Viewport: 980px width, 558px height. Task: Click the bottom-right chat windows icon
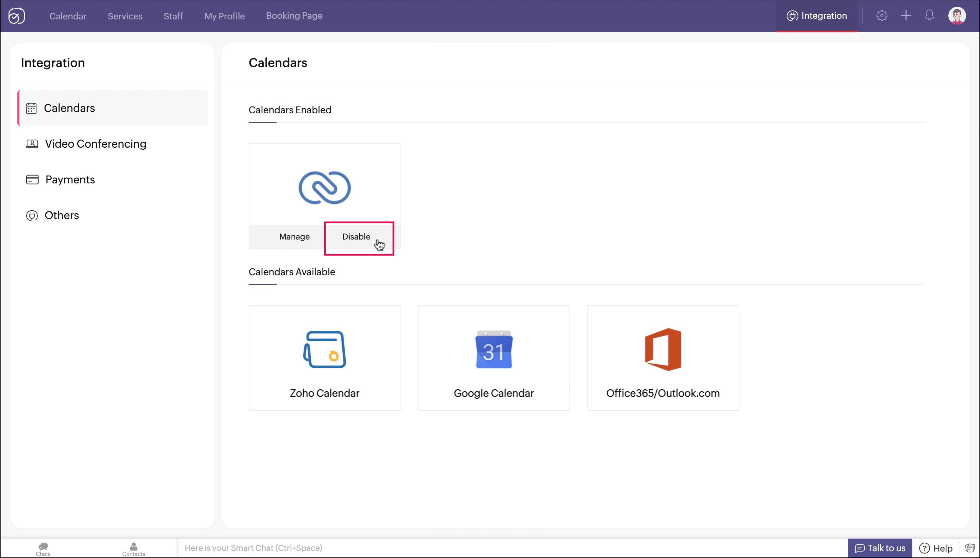click(x=970, y=548)
